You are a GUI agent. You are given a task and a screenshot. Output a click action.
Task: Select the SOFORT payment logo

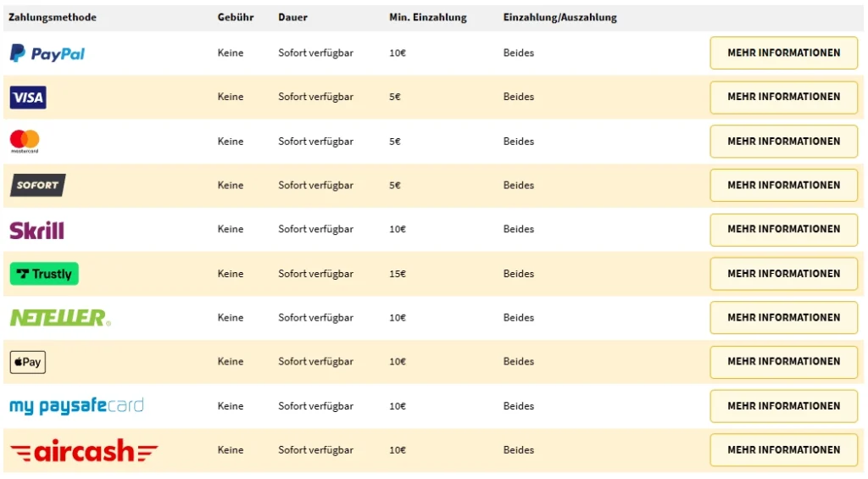(37, 185)
